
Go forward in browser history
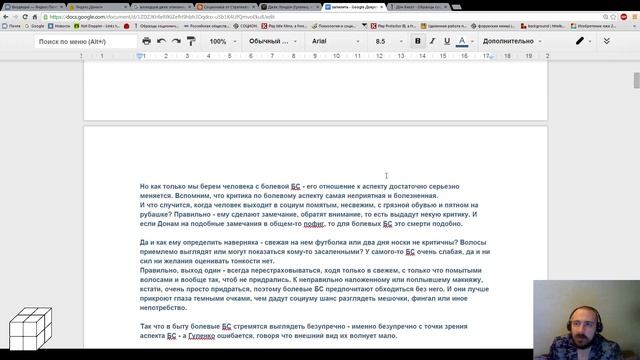(16, 17)
